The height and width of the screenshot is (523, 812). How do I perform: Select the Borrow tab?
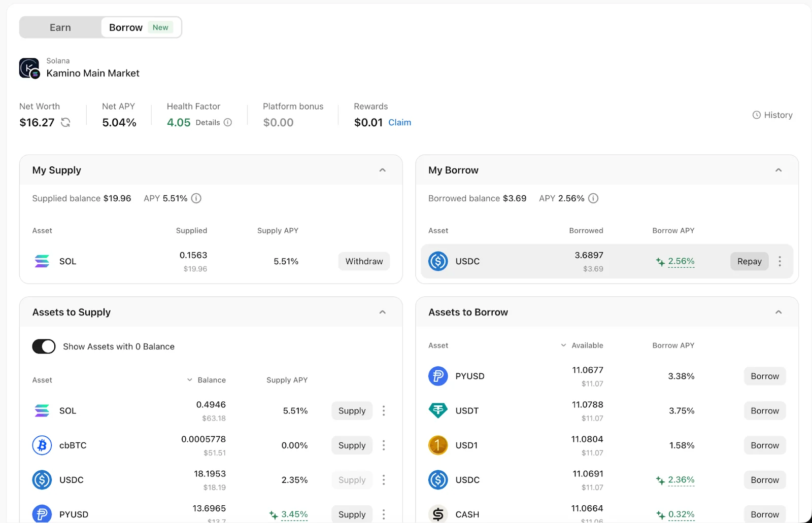[x=126, y=27]
